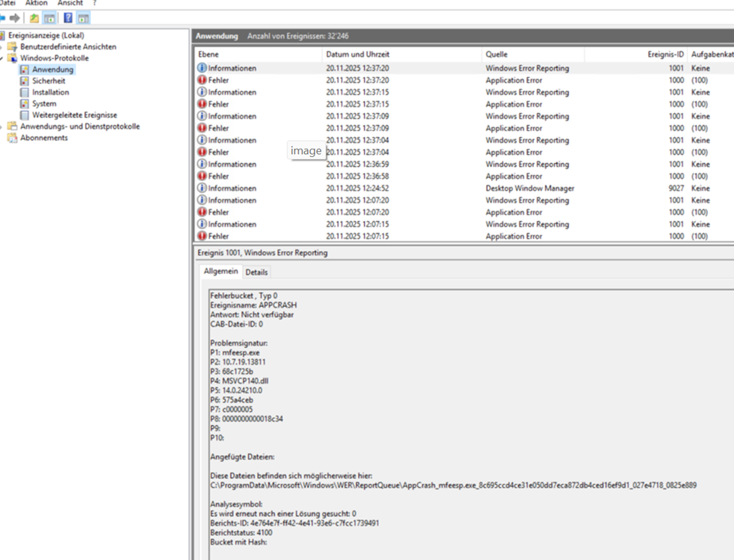Select the Sicherheit log in tree

[x=48, y=81]
